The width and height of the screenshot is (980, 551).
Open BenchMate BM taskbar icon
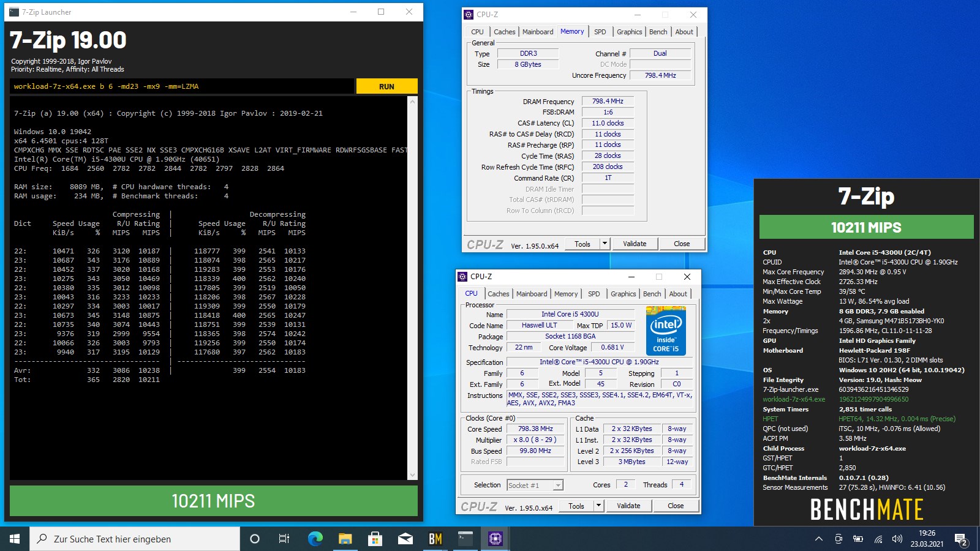435,539
